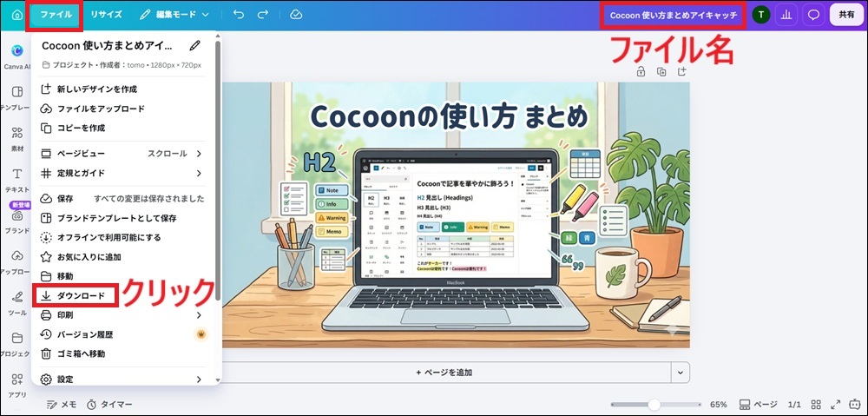The image size is (868, 416).
Task: Click the add page icon above canvas
Action: [682, 71]
